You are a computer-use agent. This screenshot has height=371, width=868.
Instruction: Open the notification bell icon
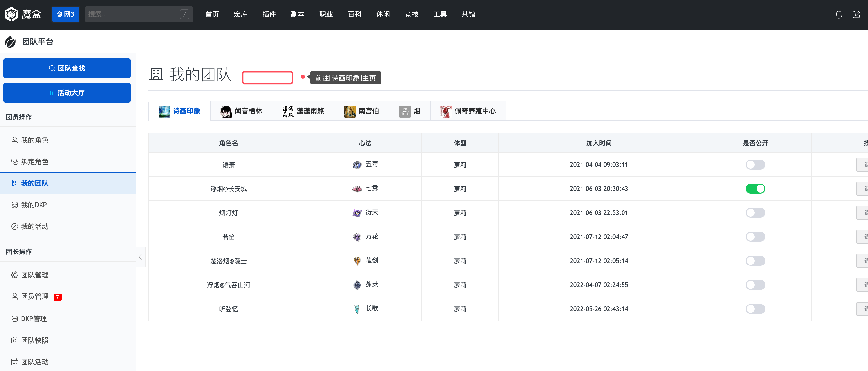point(839,14)
